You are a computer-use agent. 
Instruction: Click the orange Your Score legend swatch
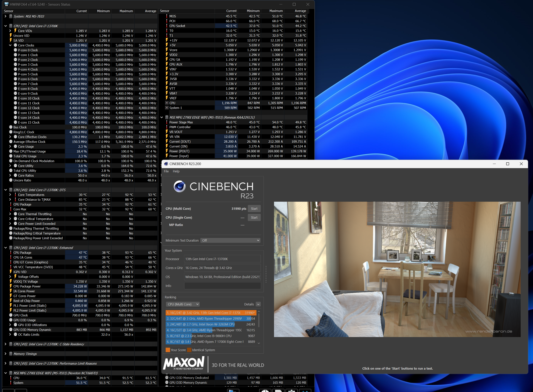[168, 350]
